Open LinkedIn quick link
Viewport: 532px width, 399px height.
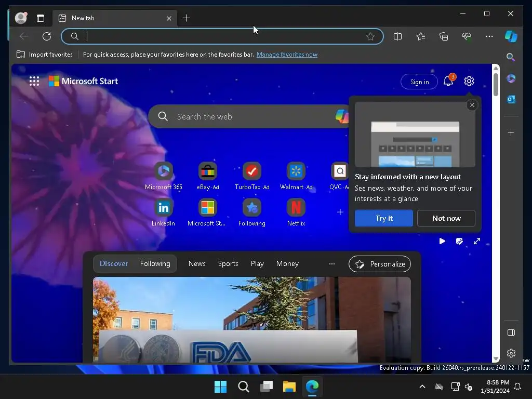(x=163, y=212)
